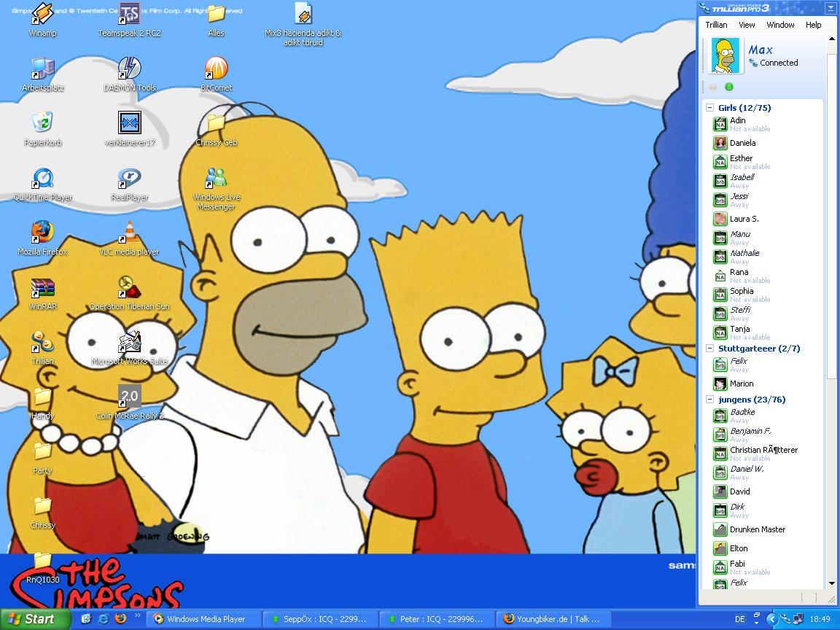Click Firefox quick launch icon

pos(120,619)
